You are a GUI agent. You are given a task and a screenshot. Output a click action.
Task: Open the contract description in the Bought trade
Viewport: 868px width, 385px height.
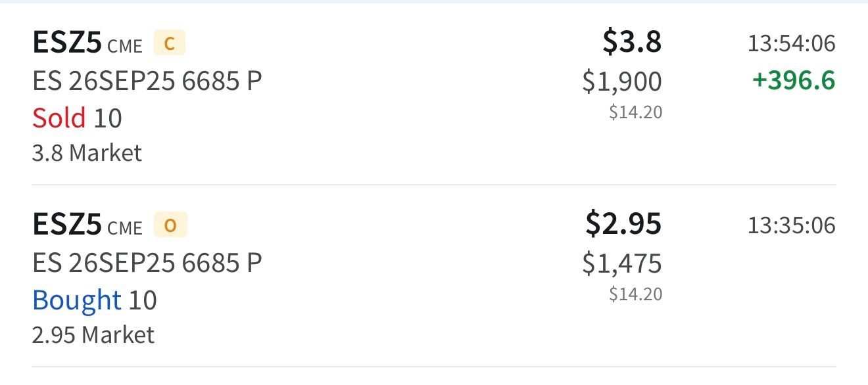(x=147, y=263)
